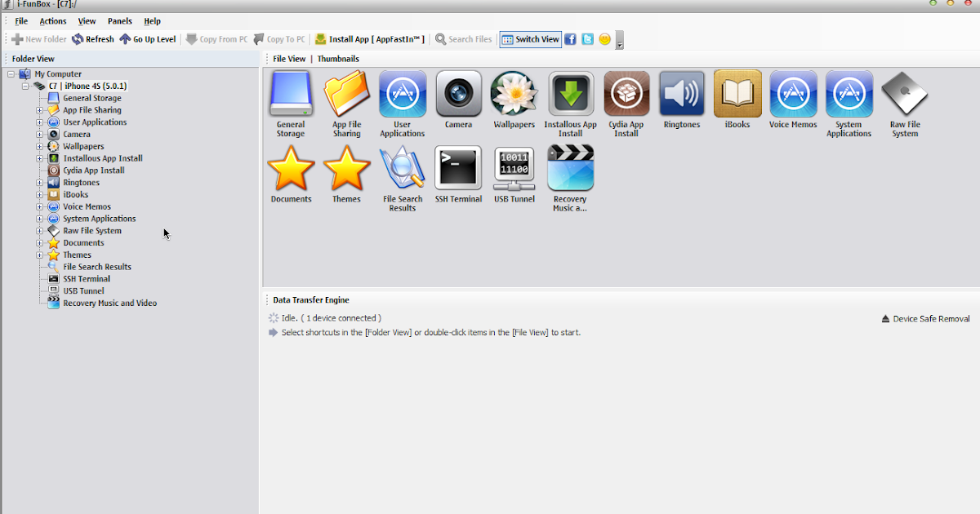Image resolution: width=980 pixels, height=514 pixels.
Task: Click the smiley face toolbar icon
Action: tap(605, 39)
